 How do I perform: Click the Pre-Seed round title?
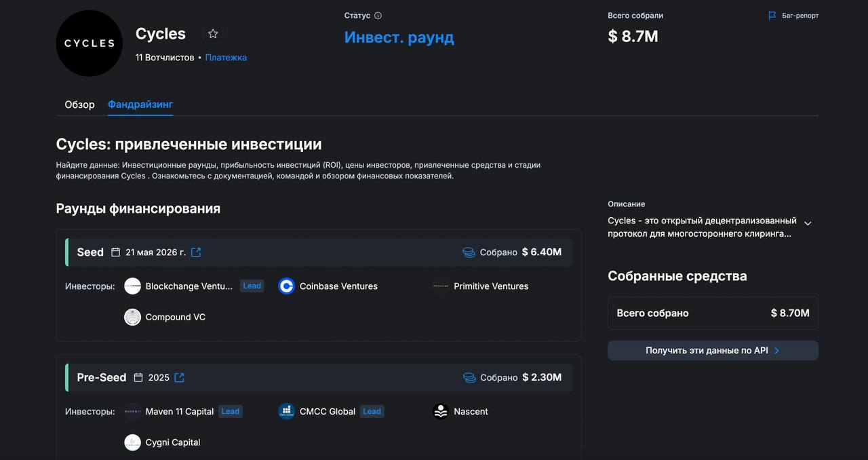(x=102, y=378)
